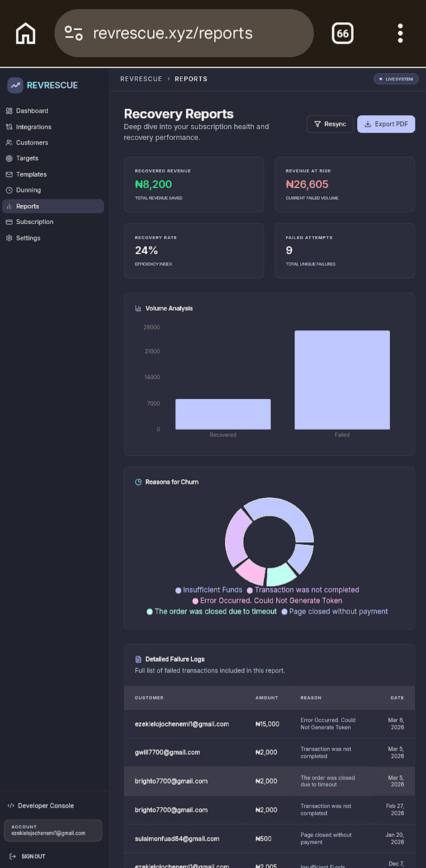Click the Resync button

click(x=330, y=124)
